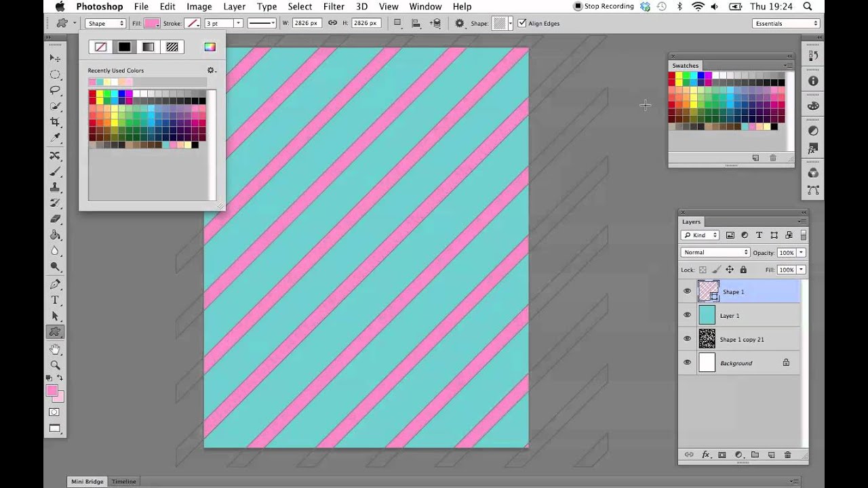Uncheck the Align Edges checkbox

click(x=521, y=23)
